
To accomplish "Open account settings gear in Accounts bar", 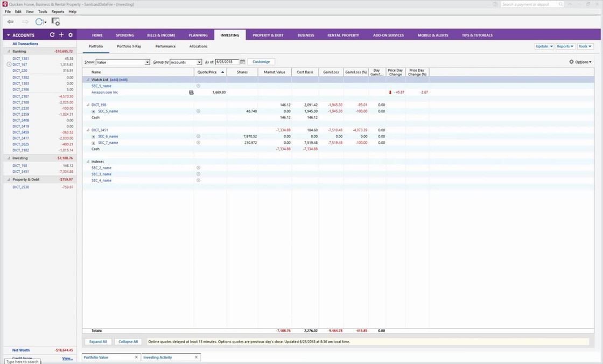I will (71, 35).
